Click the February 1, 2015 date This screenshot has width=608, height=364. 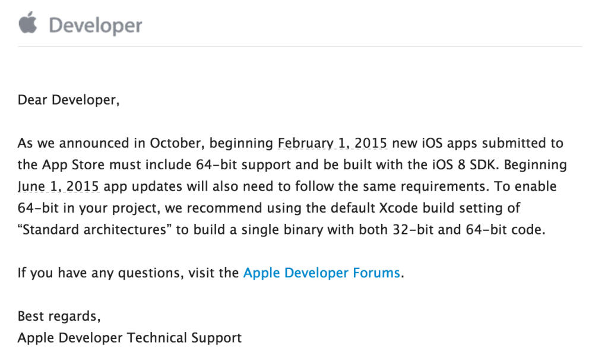pyautogui.click(x=332, y=144)
